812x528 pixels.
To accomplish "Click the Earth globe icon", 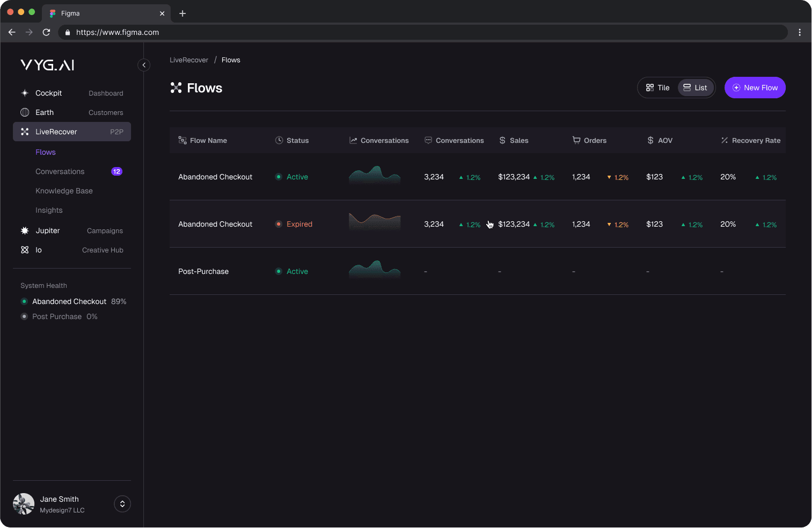I will point(25,112).
